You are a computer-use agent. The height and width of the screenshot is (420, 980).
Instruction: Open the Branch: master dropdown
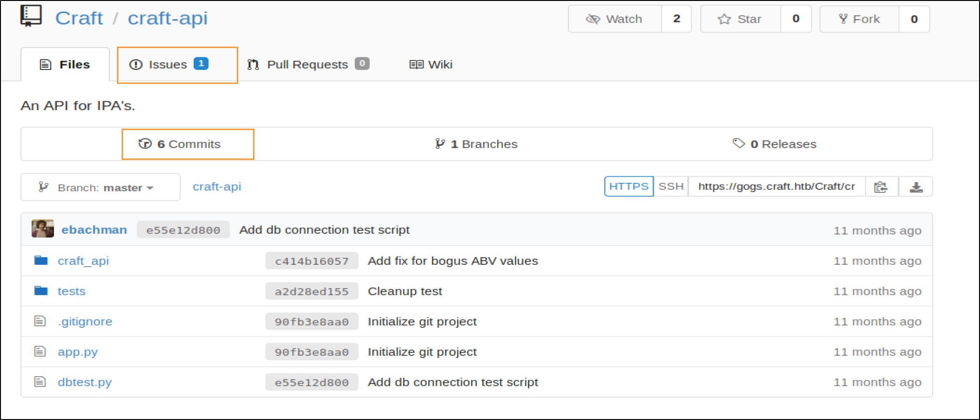tap(100, 187)
